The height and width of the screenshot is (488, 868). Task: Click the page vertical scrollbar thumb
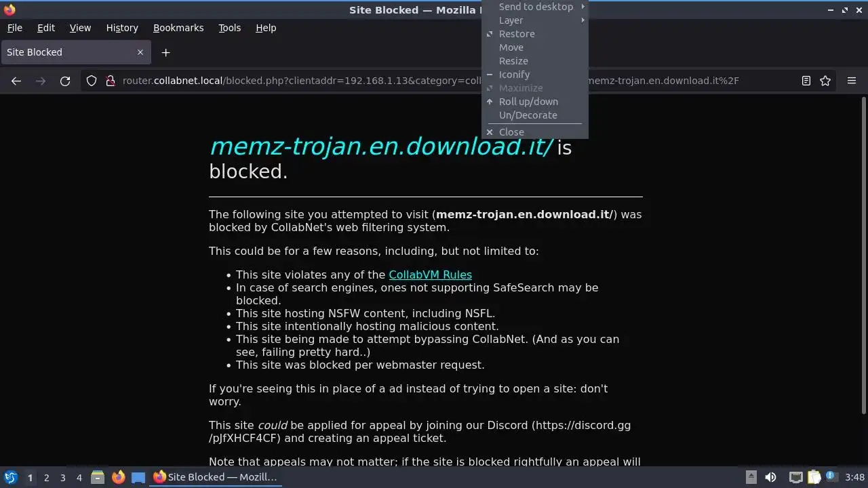(863, 254)
